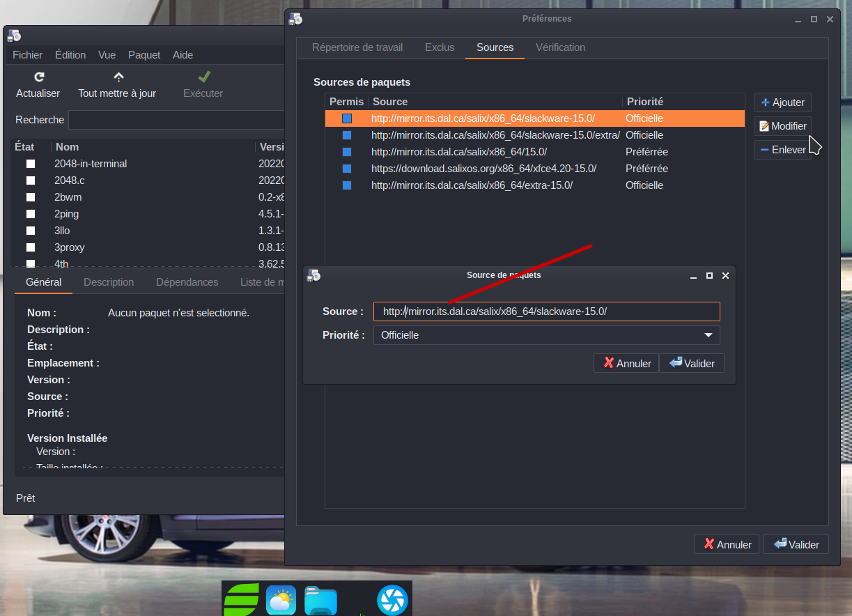Switch to the Exclus tab
Viewport: 852px width, 616px height.
click(440, 47)
